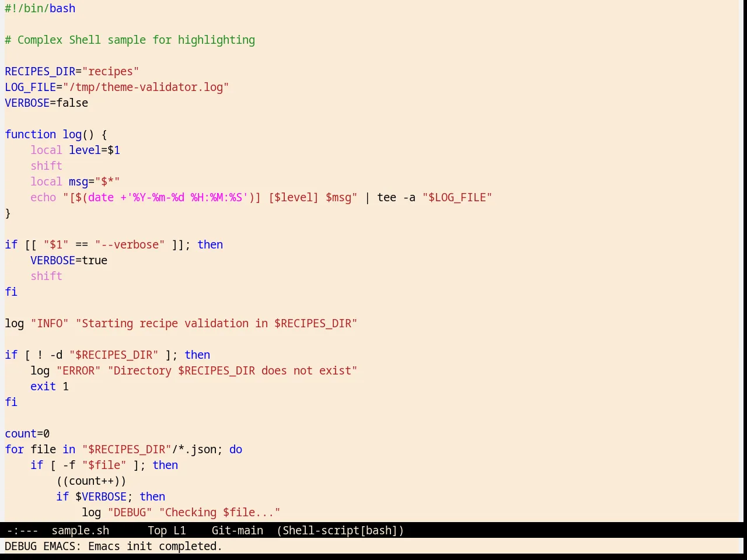Click the 'do' keyword
Image resolution: width=747 pixels, height=560 pixels.
(x=236, y=450)
